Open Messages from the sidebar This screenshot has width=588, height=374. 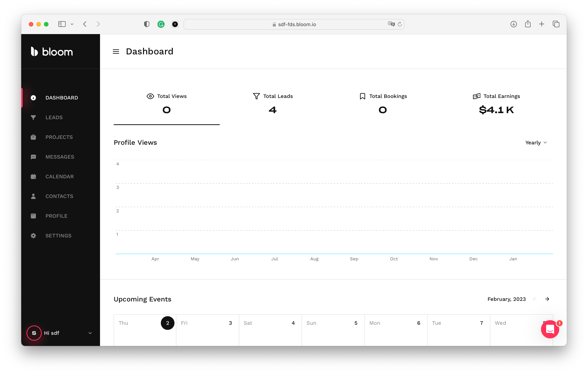60,156
